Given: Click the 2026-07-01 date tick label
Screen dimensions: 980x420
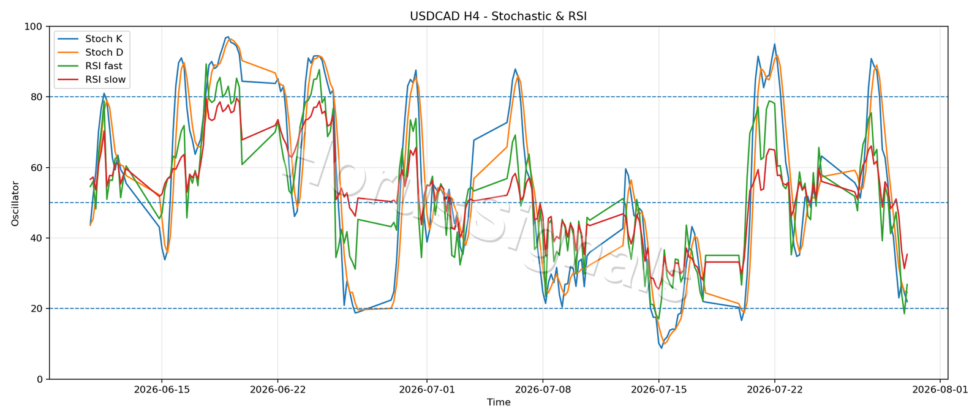Looking at the screenshot, I should point(427,389).
